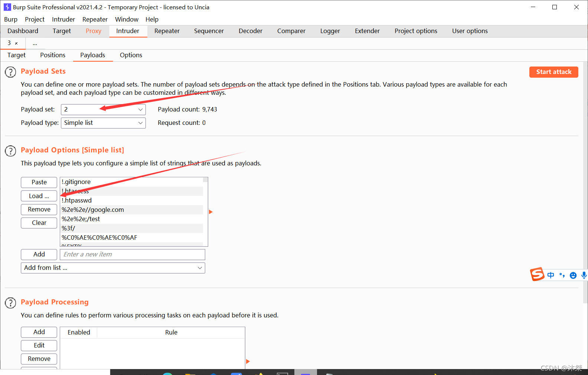Switch to the Comparer tab

pyautogui.click(x=291, y=31)
